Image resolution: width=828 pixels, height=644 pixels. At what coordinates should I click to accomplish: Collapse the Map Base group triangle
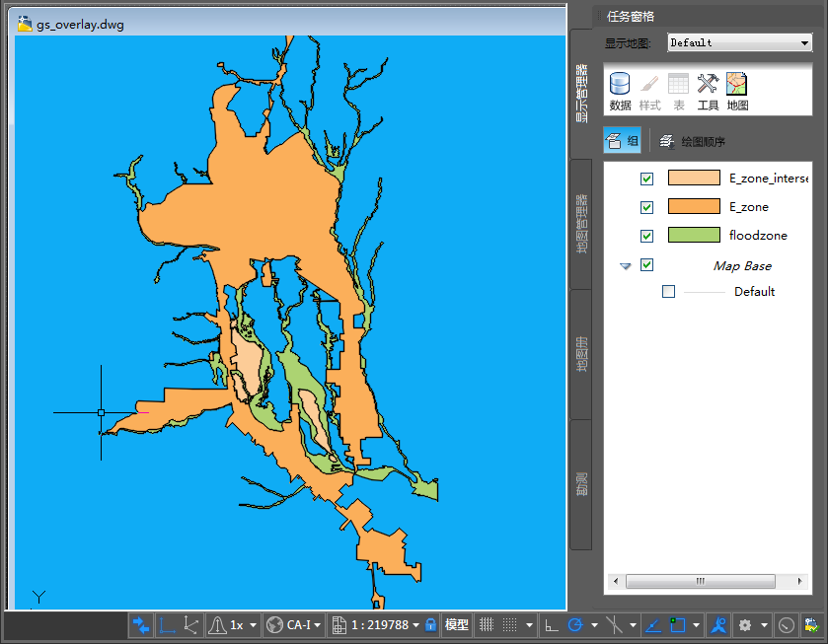[625, 266]
